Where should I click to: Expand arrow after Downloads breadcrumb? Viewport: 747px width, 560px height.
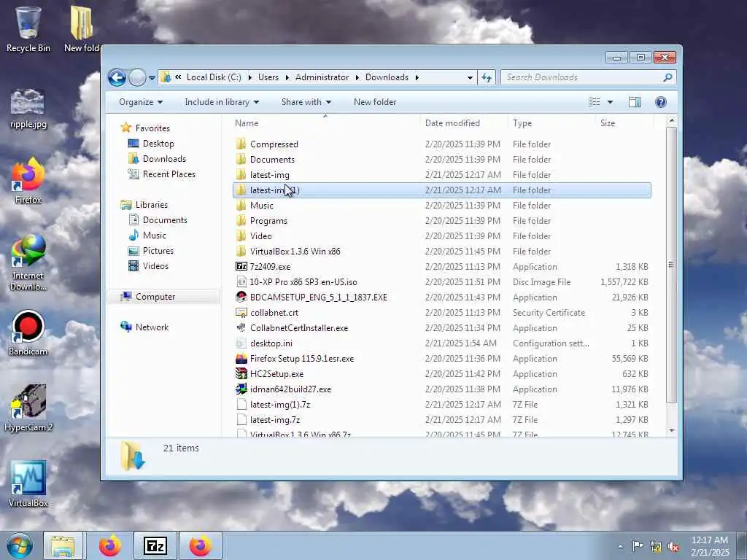point(417,77)
